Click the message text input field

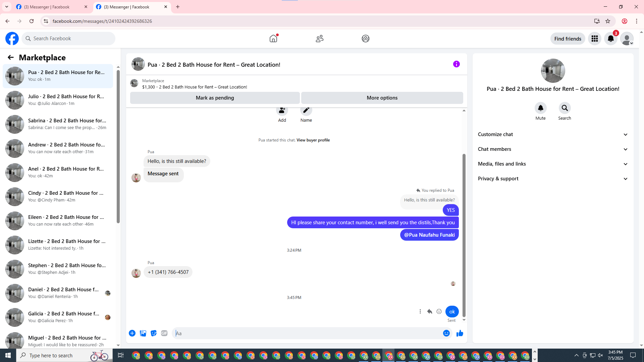(307, 333)
